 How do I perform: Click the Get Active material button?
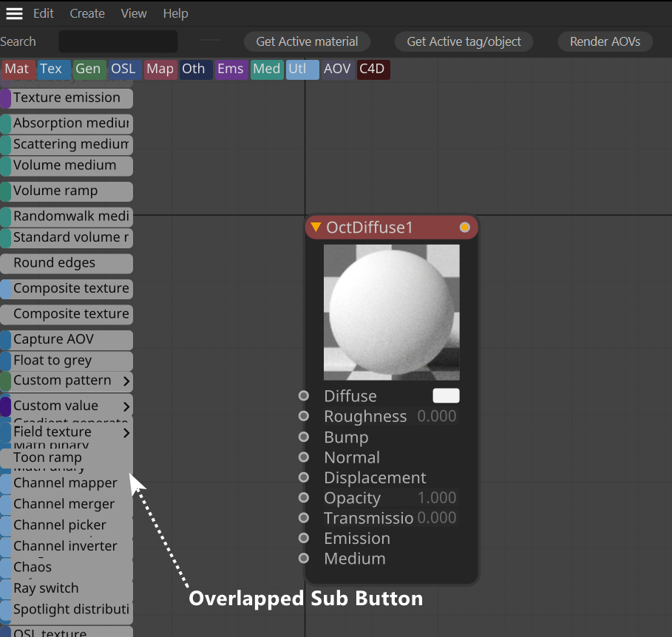click(307, 41)
